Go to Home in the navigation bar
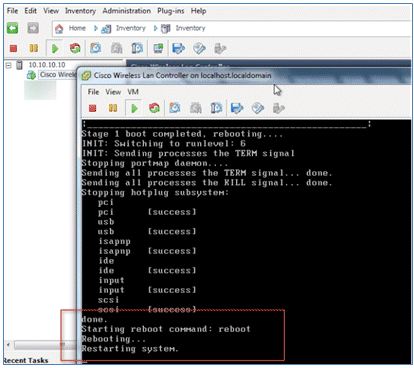The image size is (414, 368). pos(77,28)
